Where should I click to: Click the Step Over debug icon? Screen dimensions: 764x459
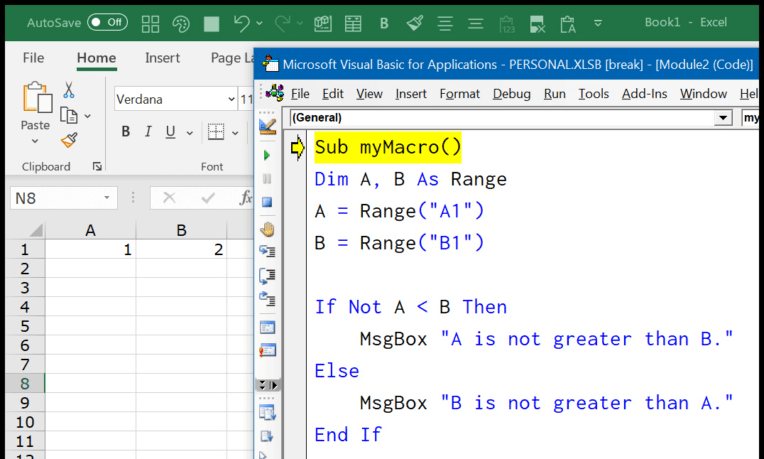(x=267, y=275)
